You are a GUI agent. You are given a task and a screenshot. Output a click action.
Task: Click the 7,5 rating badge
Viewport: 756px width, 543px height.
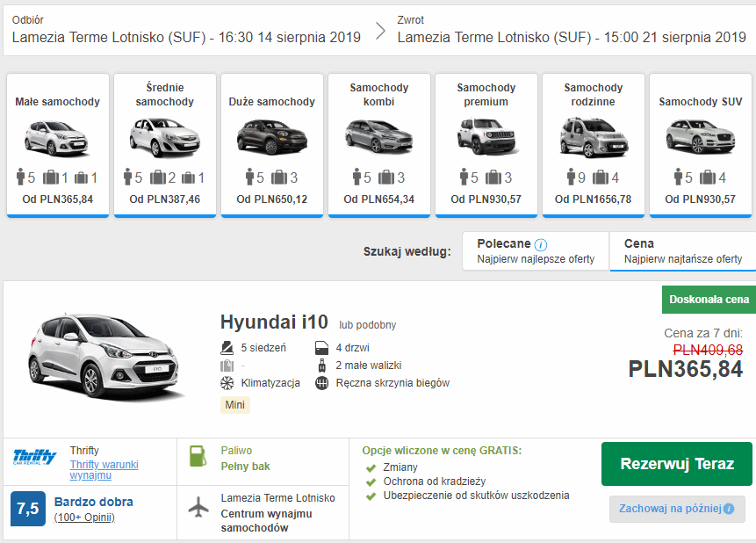pyautogui.click(x=28, y=509)
